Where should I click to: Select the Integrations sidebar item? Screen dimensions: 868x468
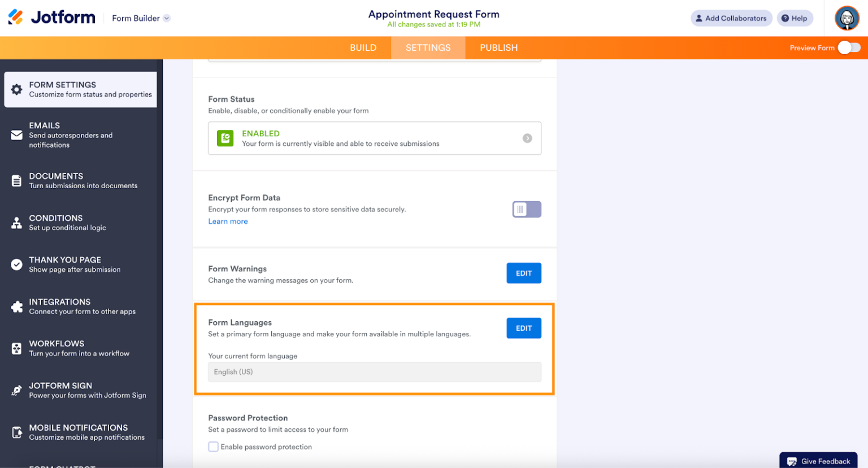click(x=80, y=306)
